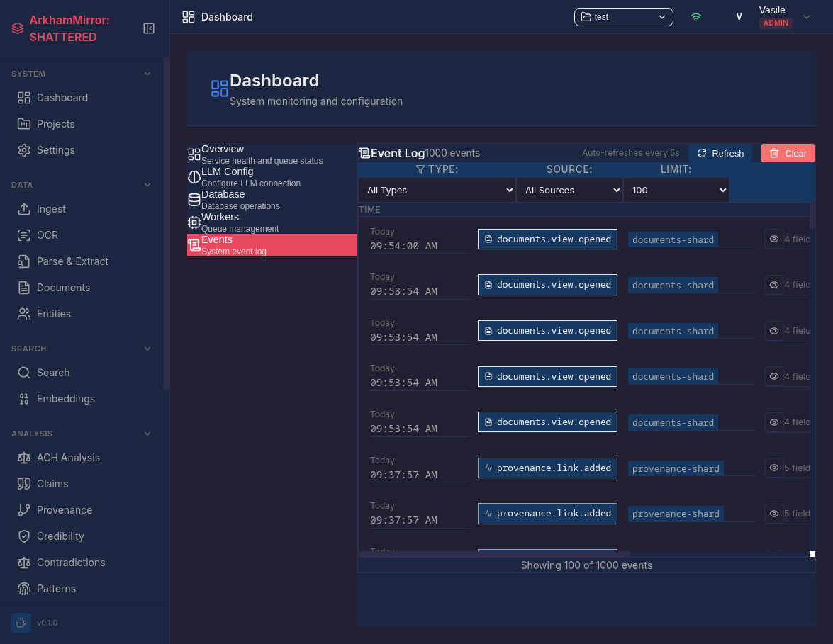This screenshot has width=833, height=644.
Task: Click the v0.1.0 version label
Action: pos(47,623)
